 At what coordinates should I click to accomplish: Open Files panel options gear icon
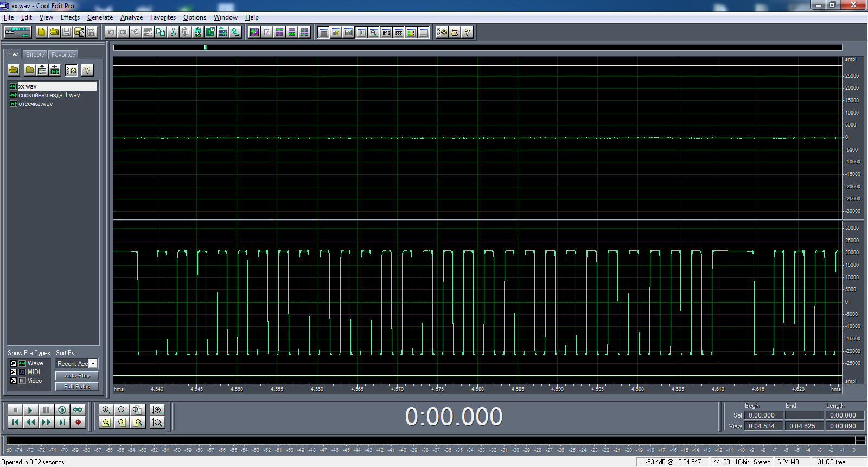(x=71, y=70)
